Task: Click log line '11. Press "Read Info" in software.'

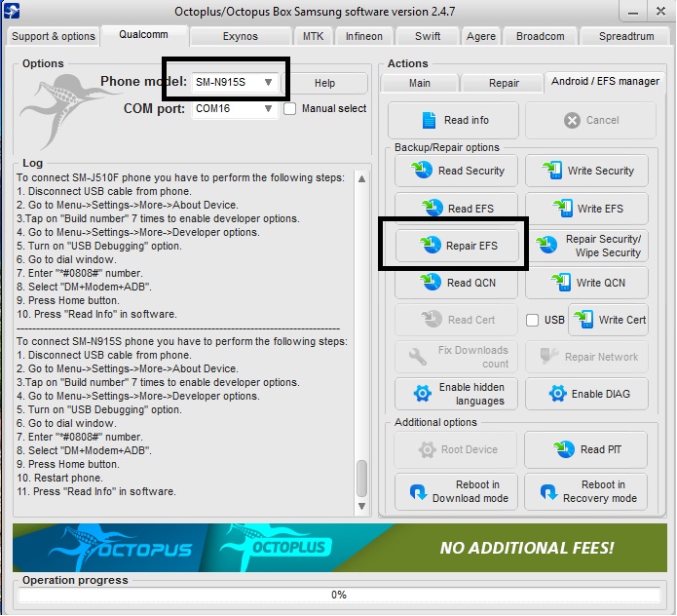Action: click(x=95, y=491)
